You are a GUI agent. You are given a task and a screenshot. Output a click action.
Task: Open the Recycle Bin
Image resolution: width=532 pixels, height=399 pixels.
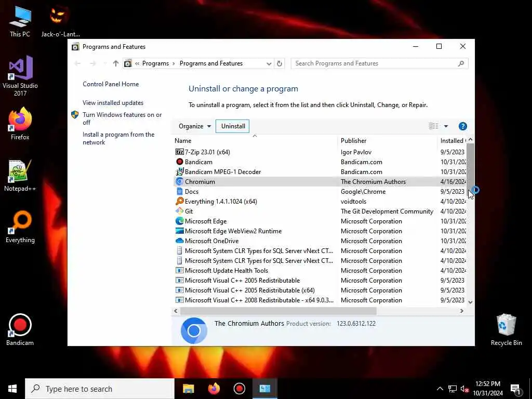pyautogui.click(x=506, y=329)
